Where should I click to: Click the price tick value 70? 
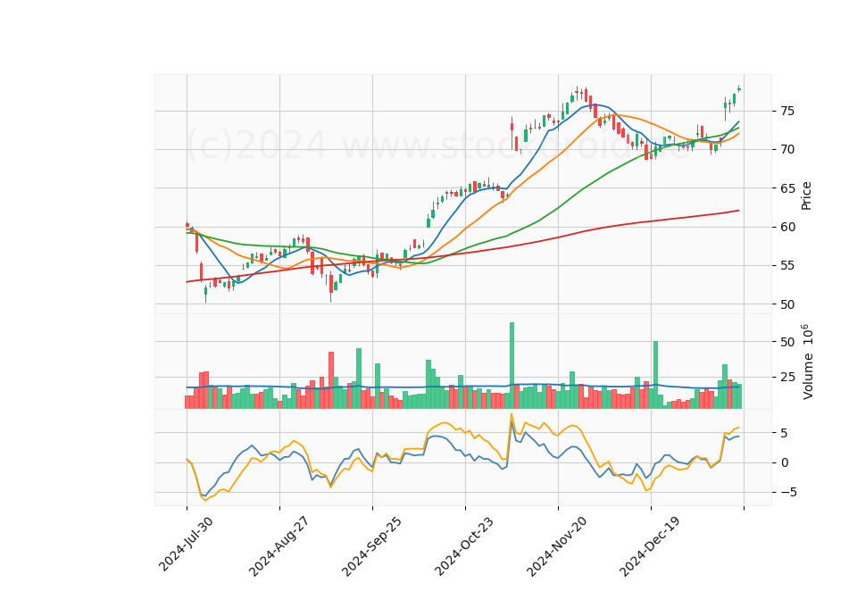[787, 149]
